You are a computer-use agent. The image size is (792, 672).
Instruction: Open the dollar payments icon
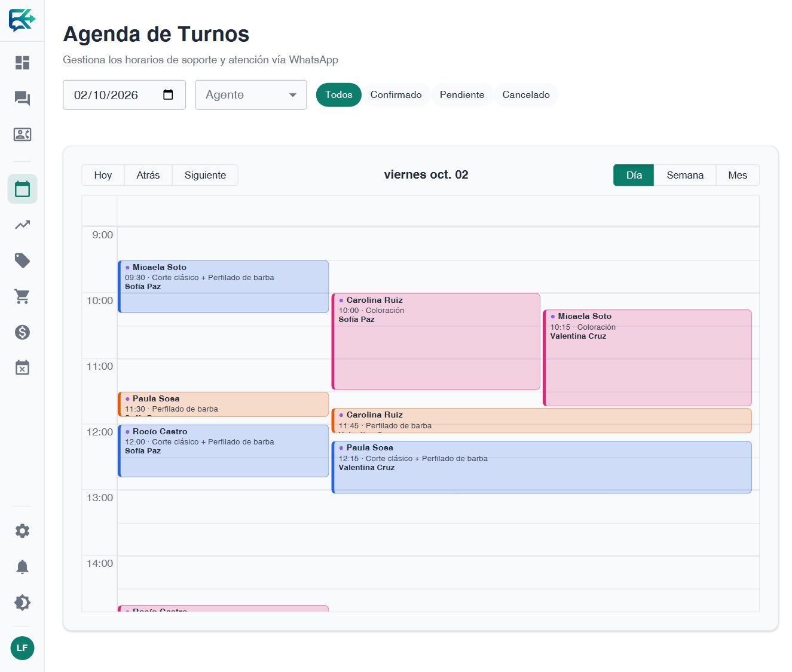(x=22, y=332)
